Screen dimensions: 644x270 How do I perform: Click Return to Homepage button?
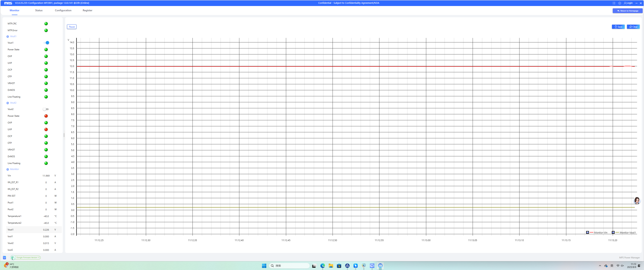point(627,11)
